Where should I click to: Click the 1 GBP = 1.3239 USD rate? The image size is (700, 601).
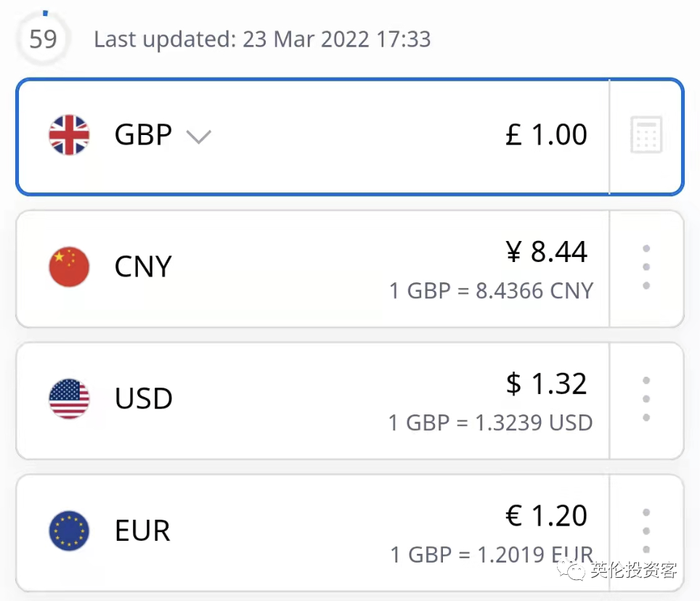(491, 422)
